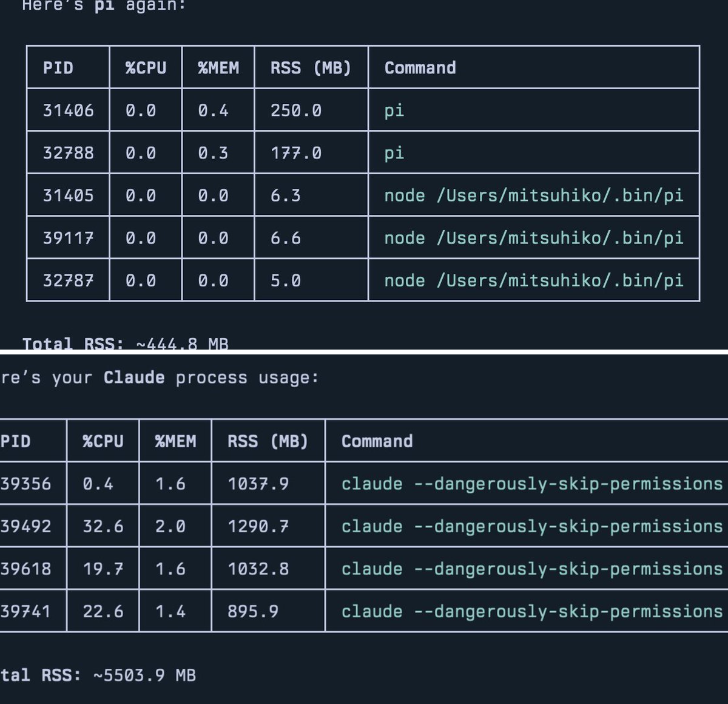Click the words 'process usage:' in the heading
Image resolution: width=728 pixels, height=704 pixels.
247,378
